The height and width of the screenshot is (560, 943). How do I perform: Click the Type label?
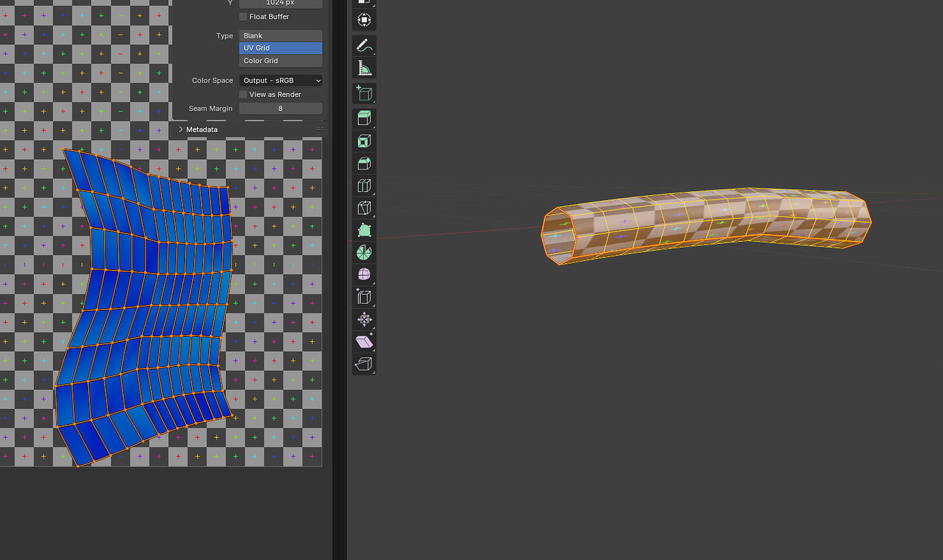click(x=225, y=36)
